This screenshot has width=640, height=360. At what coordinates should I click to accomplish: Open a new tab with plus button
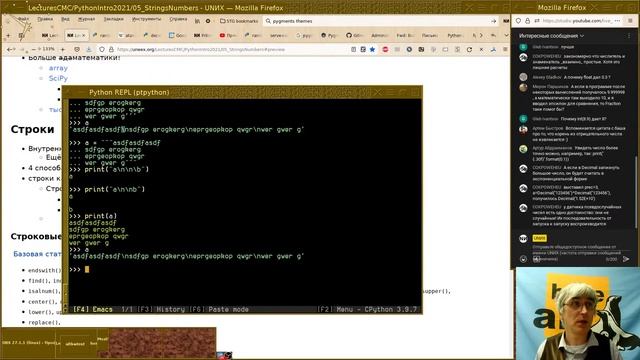point(8,36)
